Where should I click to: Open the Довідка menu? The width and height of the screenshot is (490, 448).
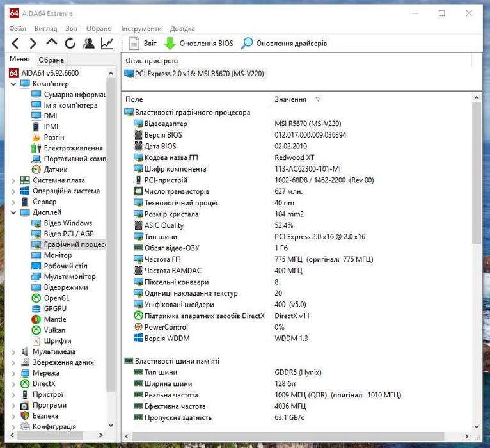(x=182, y=28)
